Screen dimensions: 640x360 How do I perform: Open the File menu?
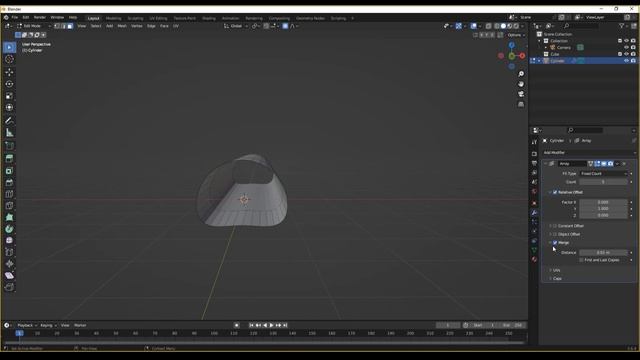point(15,18)
